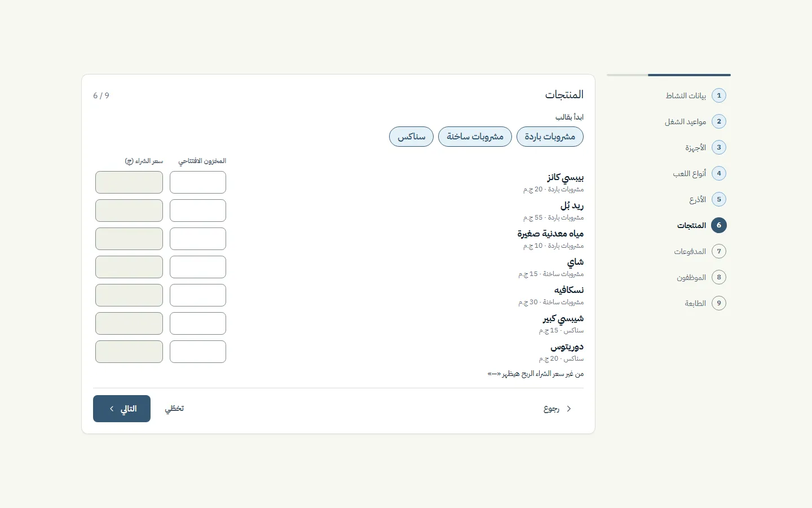This screenshot has width=812, height=508.
Task: Jump to step 9 الطابعة
Action: tap(705, 303)
